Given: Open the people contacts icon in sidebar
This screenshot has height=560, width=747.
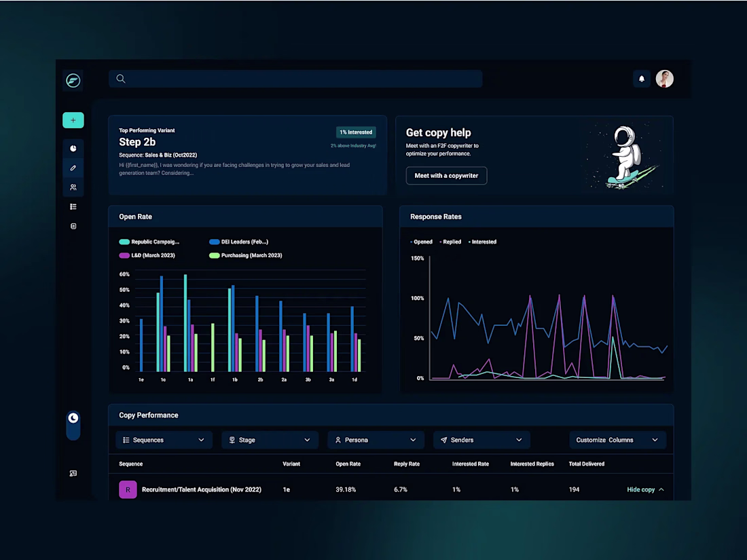Looking at the screenshot, I should tap(73, 187).
